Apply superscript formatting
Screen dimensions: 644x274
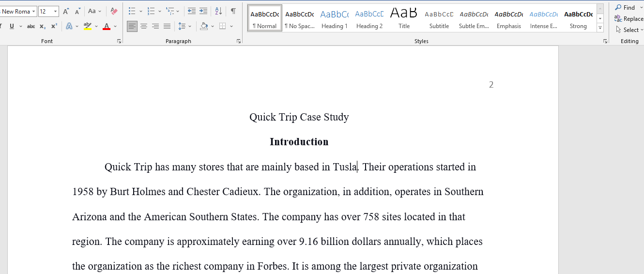point(54,26)
